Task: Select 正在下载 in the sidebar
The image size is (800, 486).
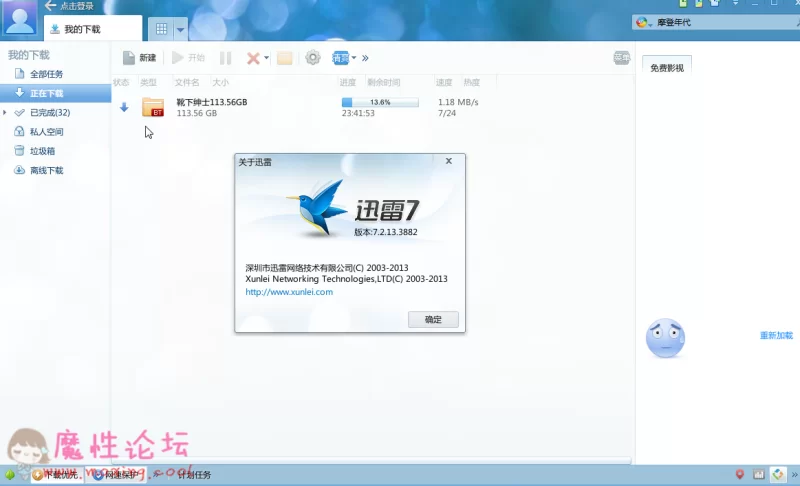Action: pos(56,93)
